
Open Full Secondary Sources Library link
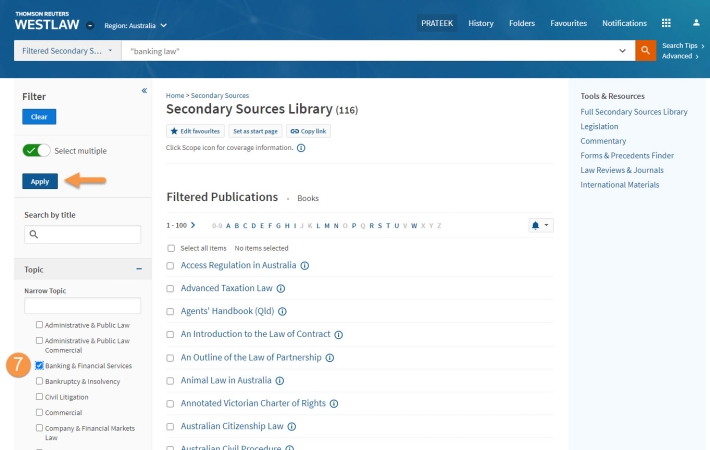(x=633, y=112)
